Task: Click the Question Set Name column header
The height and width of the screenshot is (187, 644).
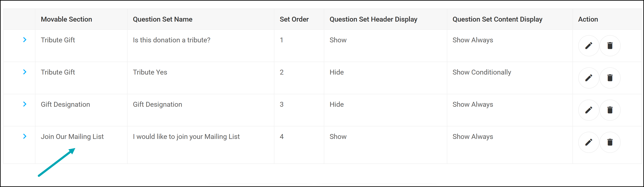Action: pos(163,19)
